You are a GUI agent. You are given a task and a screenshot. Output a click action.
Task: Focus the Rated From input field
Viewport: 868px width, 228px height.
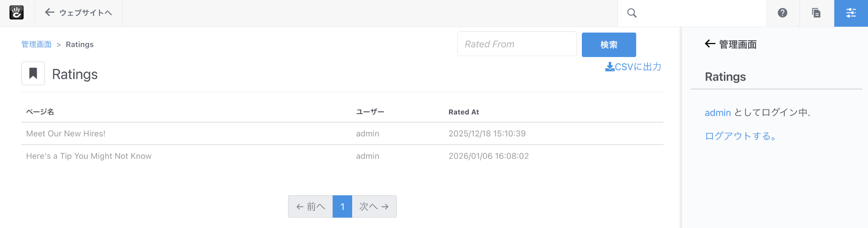pyautogui.click(x=516, y=44)
